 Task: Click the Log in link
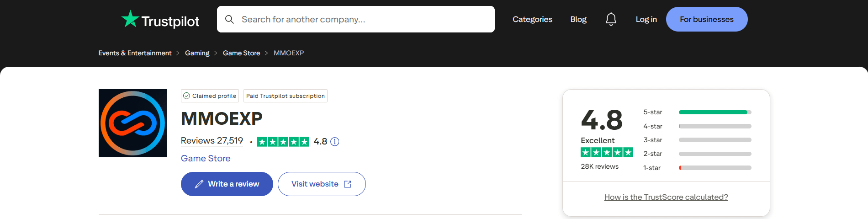pos(646,19)
